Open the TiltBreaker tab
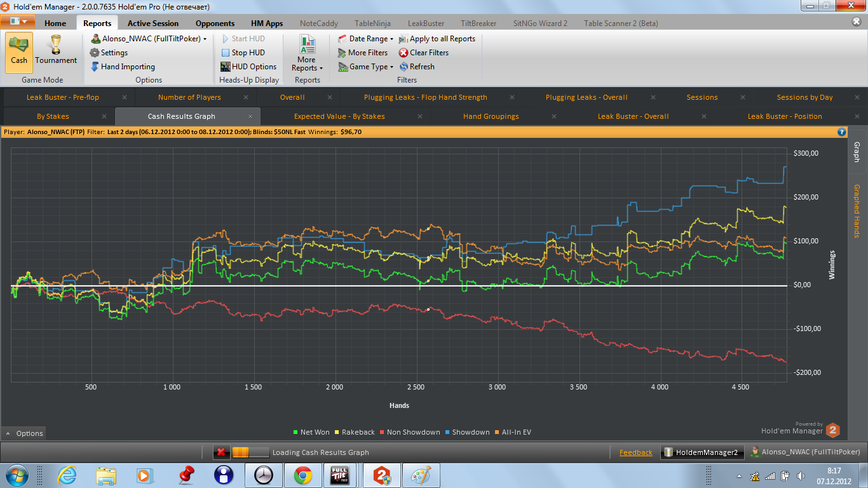 tap(478, 23)
